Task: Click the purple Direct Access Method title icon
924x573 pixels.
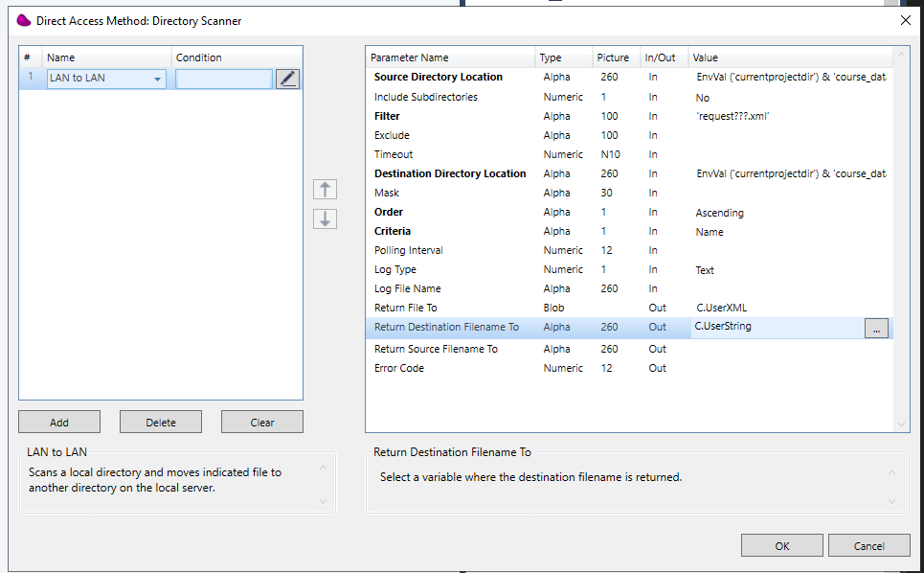Action: pyautogui.click(x=24, y=21)
